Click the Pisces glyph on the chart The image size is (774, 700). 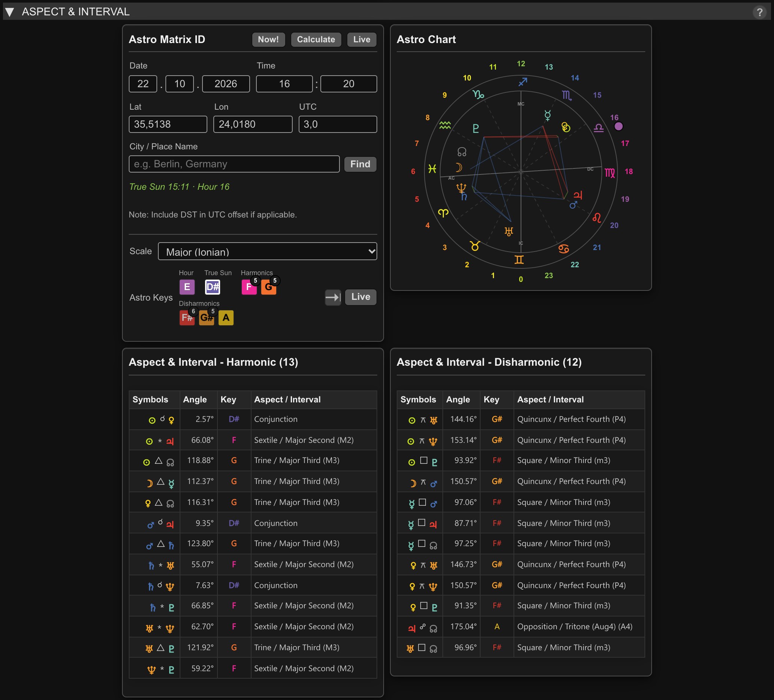[x=432, y=168]
